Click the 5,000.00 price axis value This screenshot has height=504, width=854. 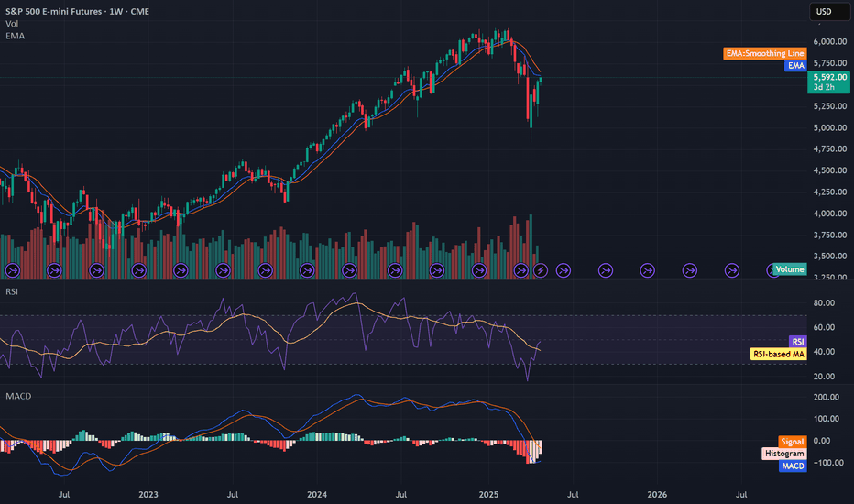click(830, 127)
